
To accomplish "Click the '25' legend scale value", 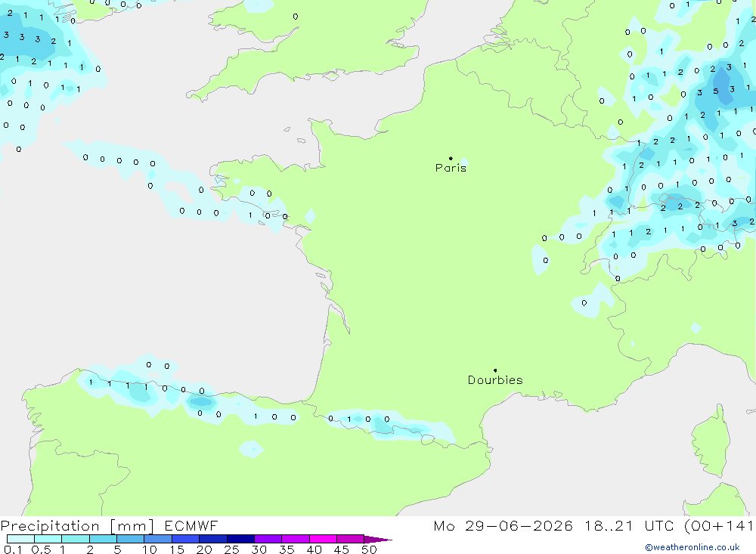I will tap(231, 549).
